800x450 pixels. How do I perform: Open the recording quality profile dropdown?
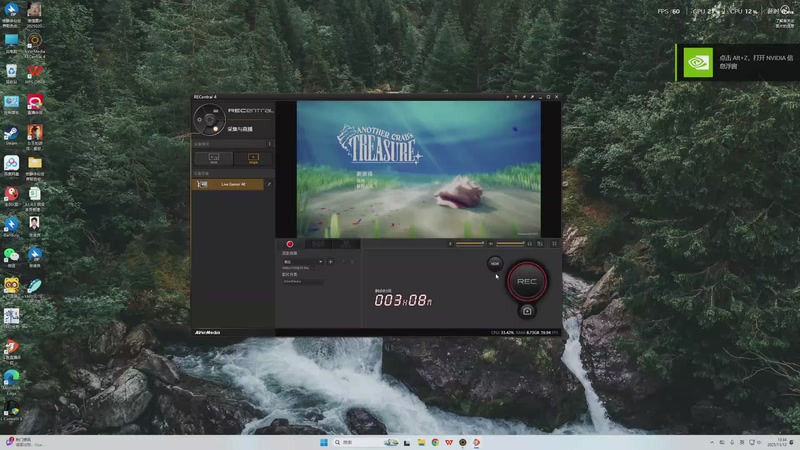click(303, 262)
